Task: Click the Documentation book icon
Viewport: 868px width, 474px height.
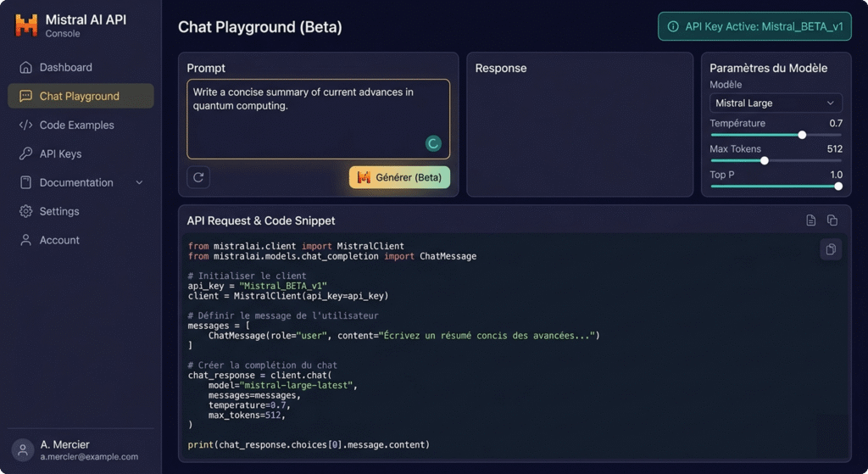Action: coord(25,183)
